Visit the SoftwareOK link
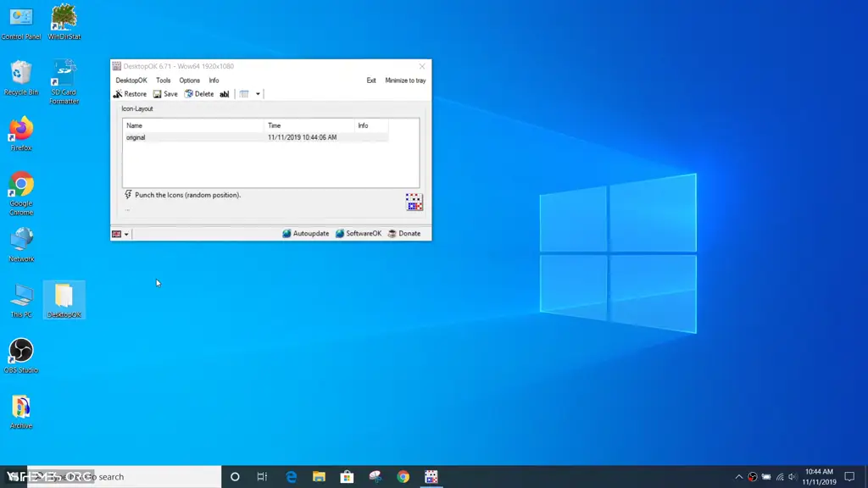 click(x=359, y=234)
